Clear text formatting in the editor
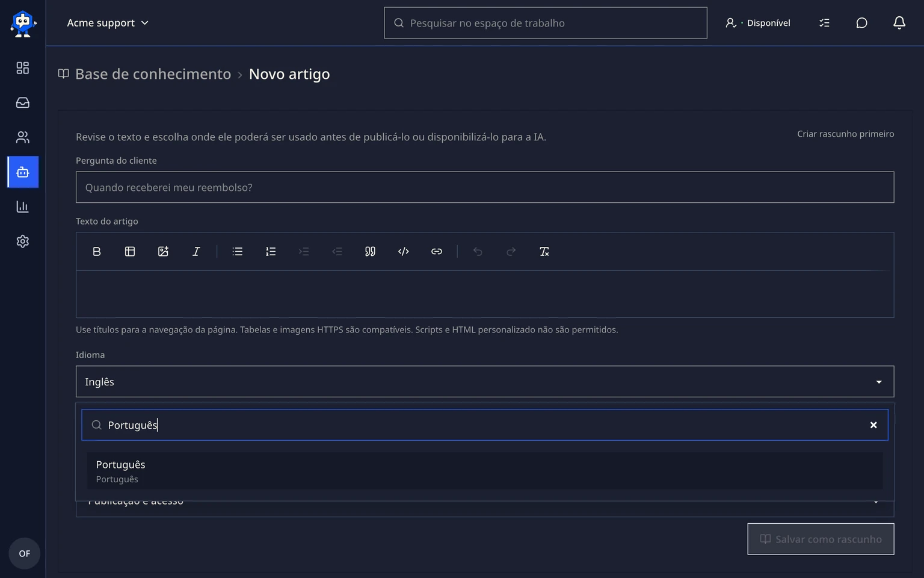The height and width of the screenshot is (578, 924). (544, 252)
